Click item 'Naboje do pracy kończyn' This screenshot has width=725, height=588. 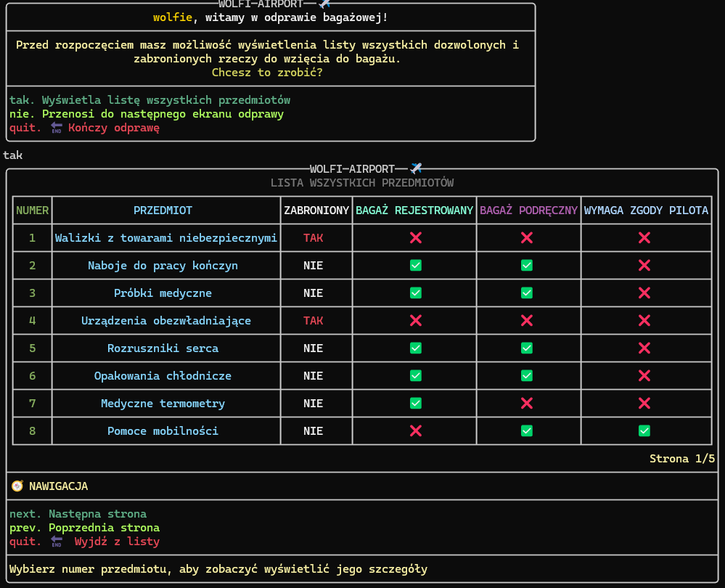pyautogui.click(x=163, y=266)
